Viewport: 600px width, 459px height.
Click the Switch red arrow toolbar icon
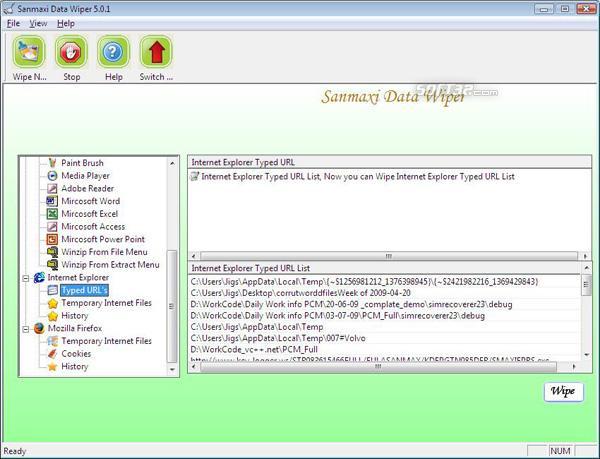pyautogui.click(x=156, y=52)
